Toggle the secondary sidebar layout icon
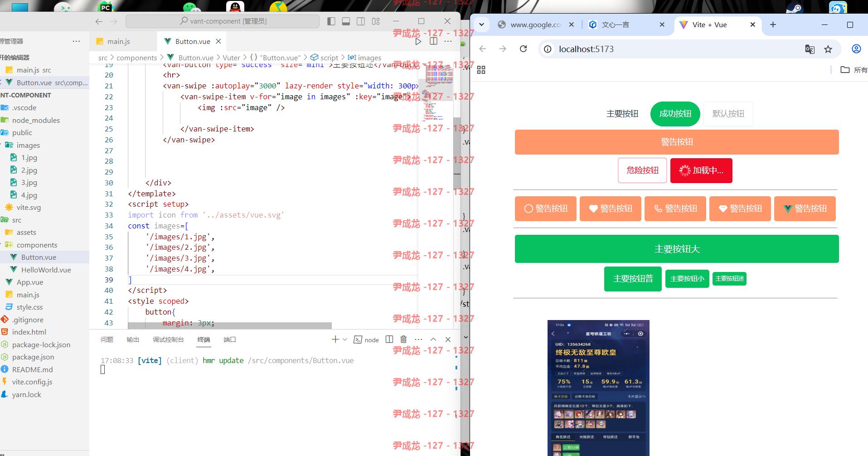 [x=361, y=21]
